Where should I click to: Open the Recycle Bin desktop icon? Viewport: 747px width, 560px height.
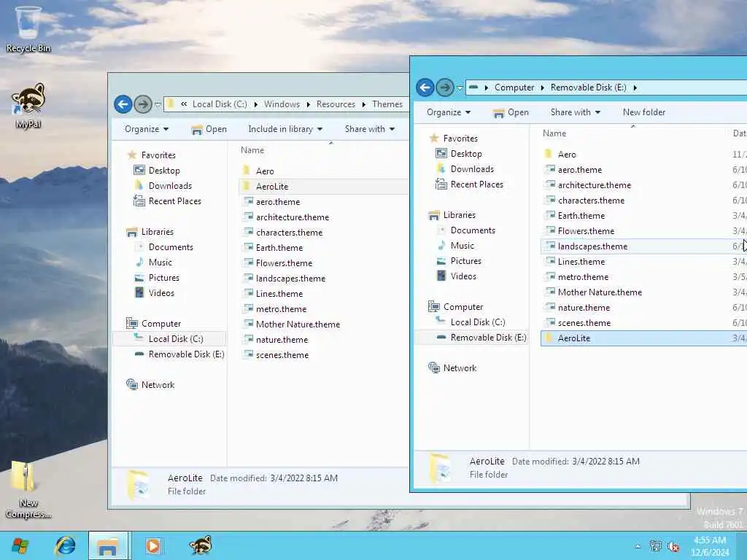pyautogui.click(x=28, y=29)
